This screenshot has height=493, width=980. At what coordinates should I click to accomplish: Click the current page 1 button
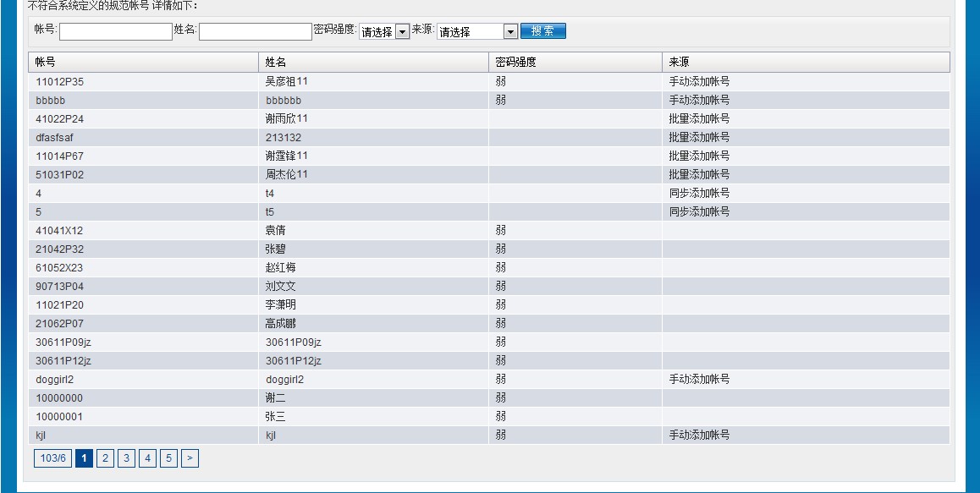click(x=84, y=458)
